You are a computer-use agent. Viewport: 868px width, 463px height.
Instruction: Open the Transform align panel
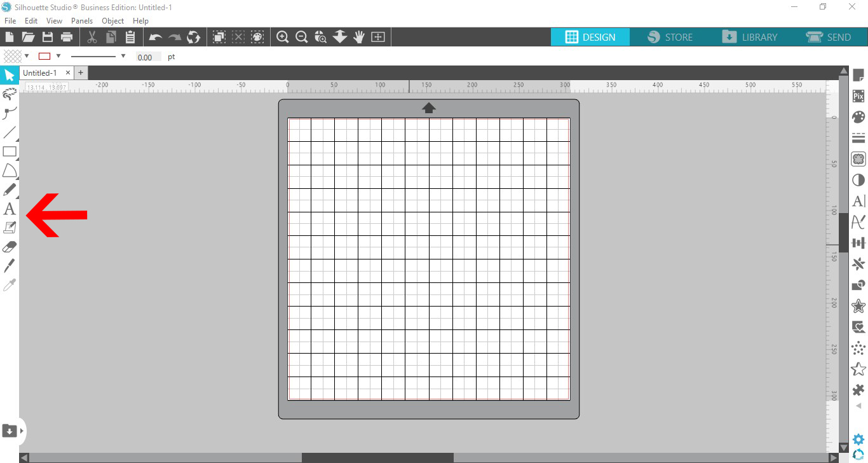coord(858,243)
